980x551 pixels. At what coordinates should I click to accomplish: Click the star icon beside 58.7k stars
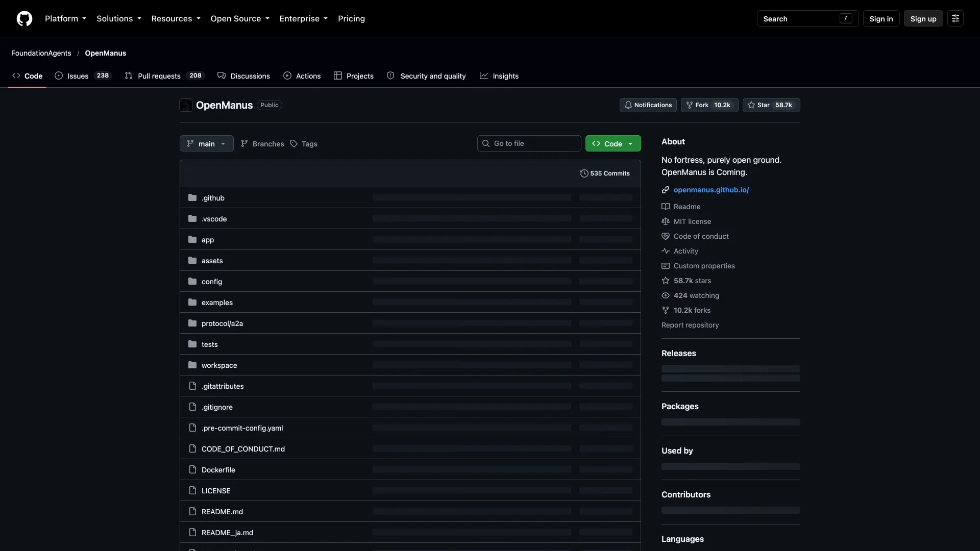pos(666,281)
